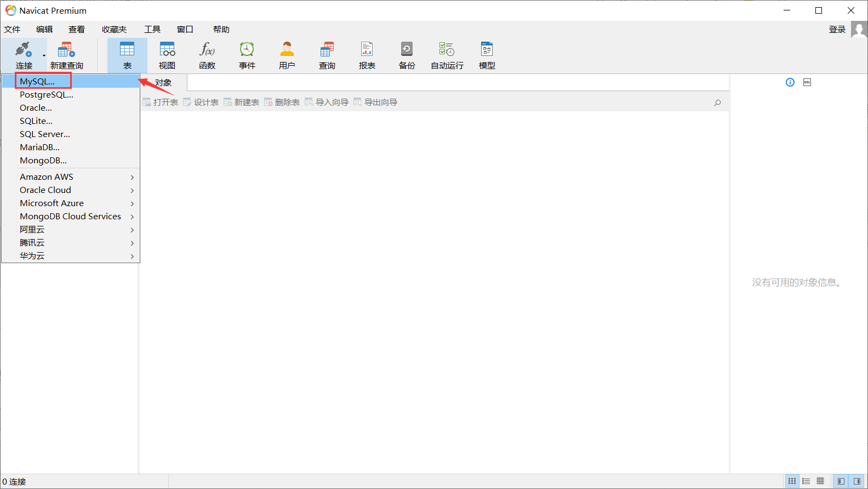The height and width of the screenshot is (489, 868).
Task: Click the Navicat Premium title icon
Action: click(x=10, y=10)
